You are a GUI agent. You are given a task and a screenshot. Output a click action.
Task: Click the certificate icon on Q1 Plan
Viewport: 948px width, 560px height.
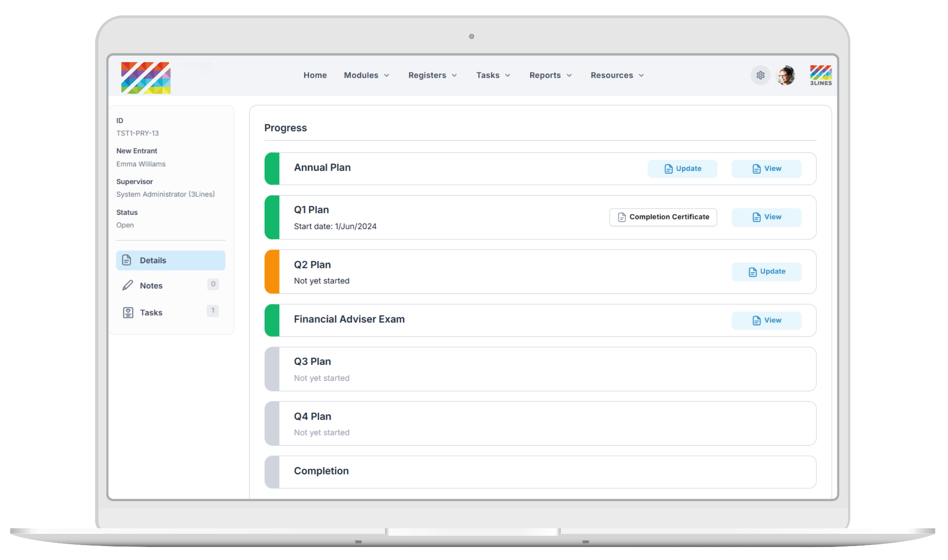click(622, 217)
